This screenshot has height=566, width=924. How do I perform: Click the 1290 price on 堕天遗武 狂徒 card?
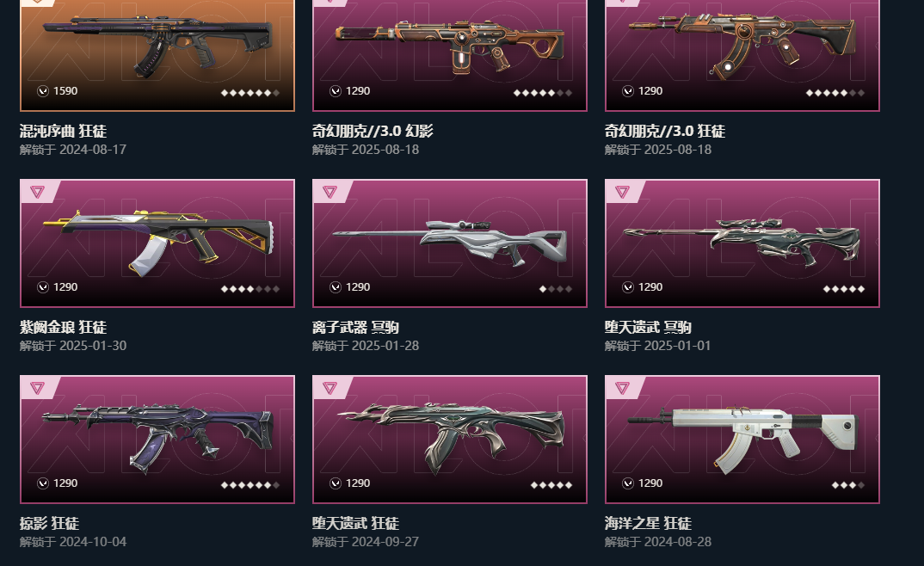[358, 483]
